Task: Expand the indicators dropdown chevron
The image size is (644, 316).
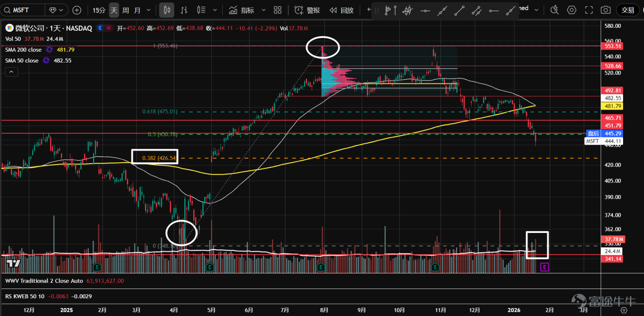Action: (x=264, y=10)
